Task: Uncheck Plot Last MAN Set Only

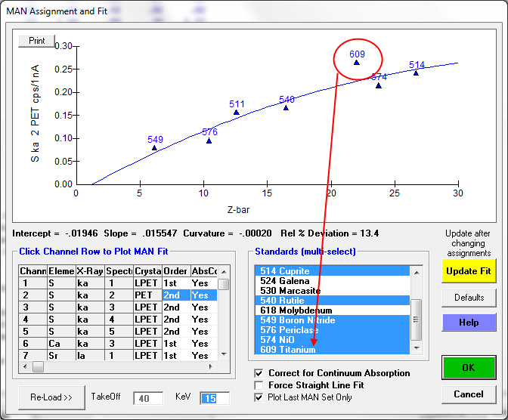Action: [260, 397]
